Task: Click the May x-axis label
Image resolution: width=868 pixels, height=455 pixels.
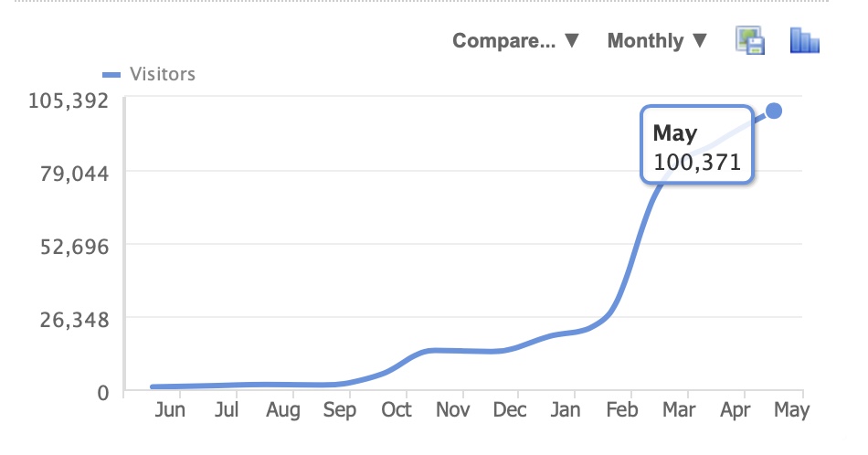Action: 791,410
